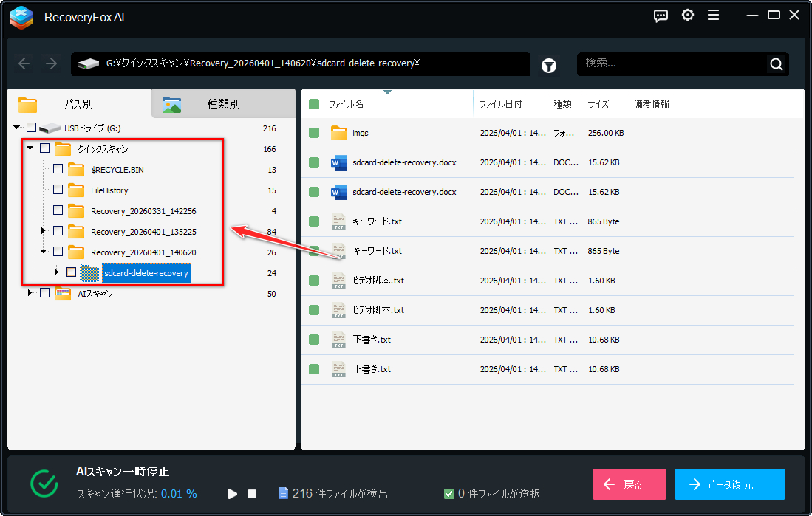Click the search magnifier icon
The image size is (812, 516).
click(776, 64)
